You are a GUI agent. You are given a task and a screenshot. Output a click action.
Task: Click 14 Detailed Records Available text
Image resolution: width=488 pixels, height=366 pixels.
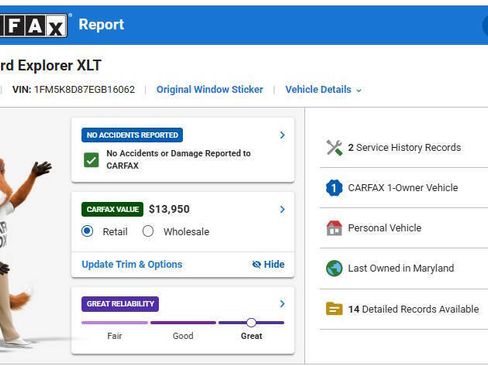click(413, 309)
